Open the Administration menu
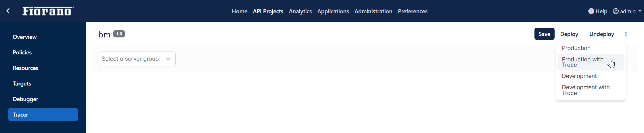The image size is (644, 133). [373, 11]
